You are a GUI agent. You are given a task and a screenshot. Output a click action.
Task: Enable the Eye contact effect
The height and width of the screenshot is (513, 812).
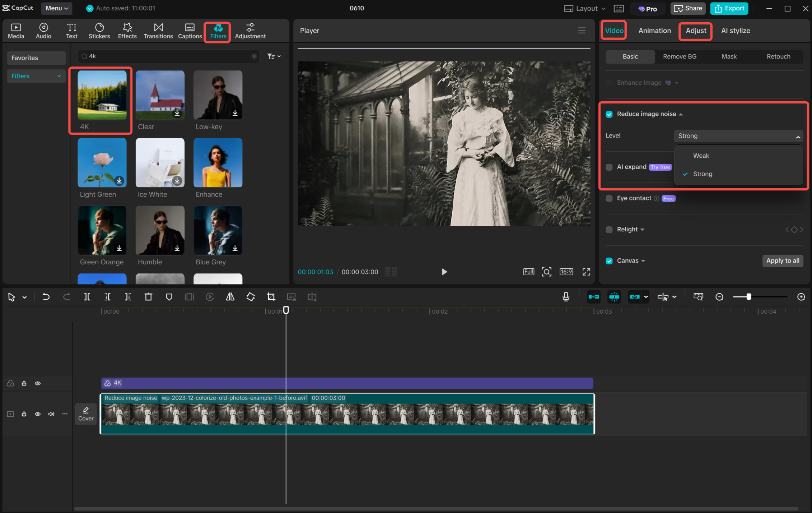point(609,198)
